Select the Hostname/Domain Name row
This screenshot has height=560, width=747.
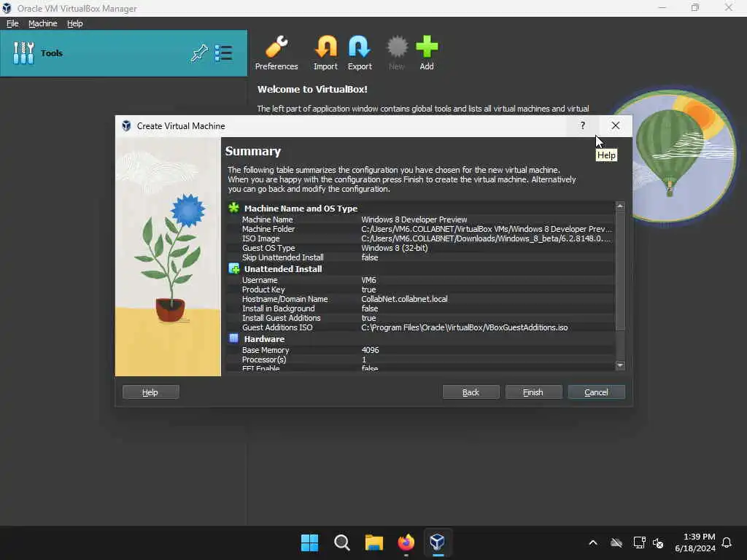click(421, 299)
